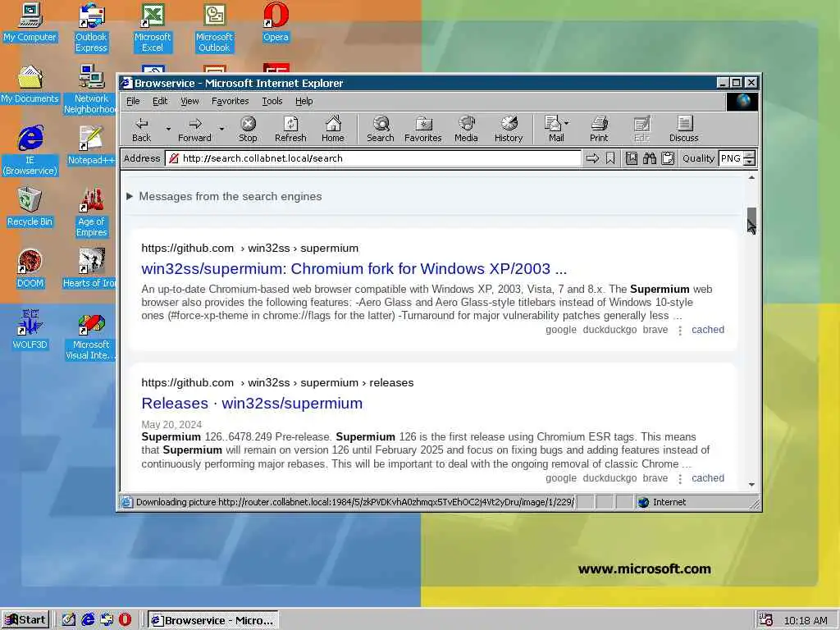840x630 pixels.
Task: Open the File menu
Action: coord(133,101)
